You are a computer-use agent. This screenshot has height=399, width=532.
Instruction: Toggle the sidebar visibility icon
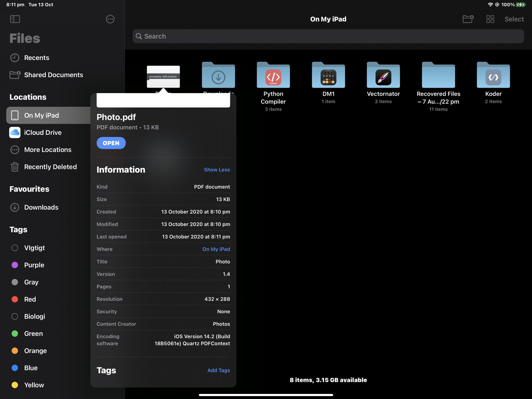(15, 19)
